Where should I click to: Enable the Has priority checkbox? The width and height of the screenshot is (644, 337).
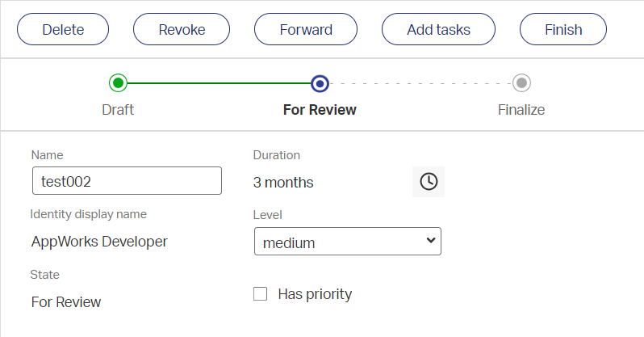(x=261, y=294)
